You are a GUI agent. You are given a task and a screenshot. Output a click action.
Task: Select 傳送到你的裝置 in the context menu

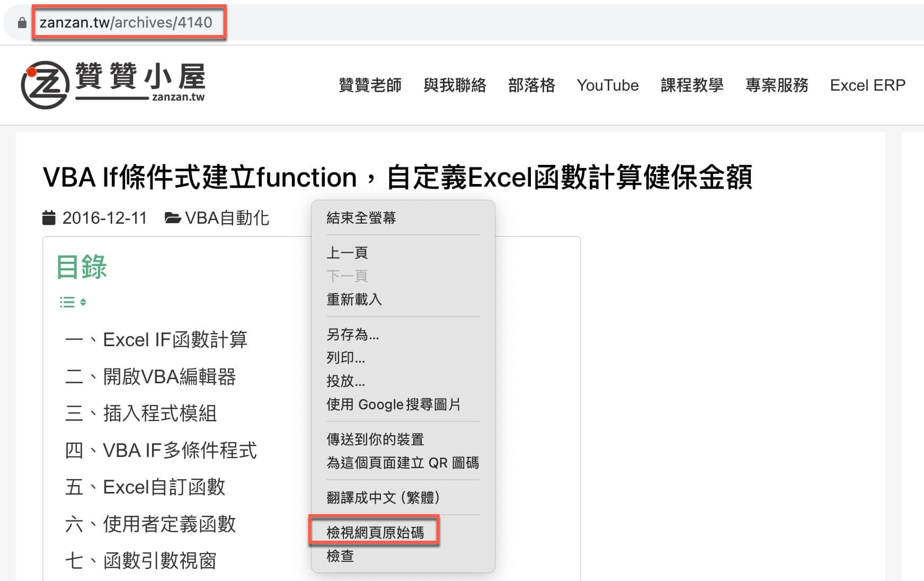click(x=403, y=439)
